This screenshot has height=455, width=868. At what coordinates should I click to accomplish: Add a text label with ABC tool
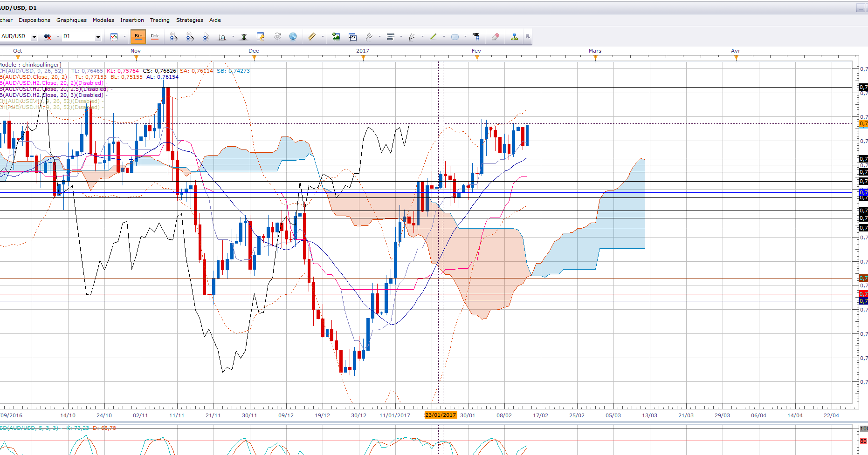click(x=476, y=36)
